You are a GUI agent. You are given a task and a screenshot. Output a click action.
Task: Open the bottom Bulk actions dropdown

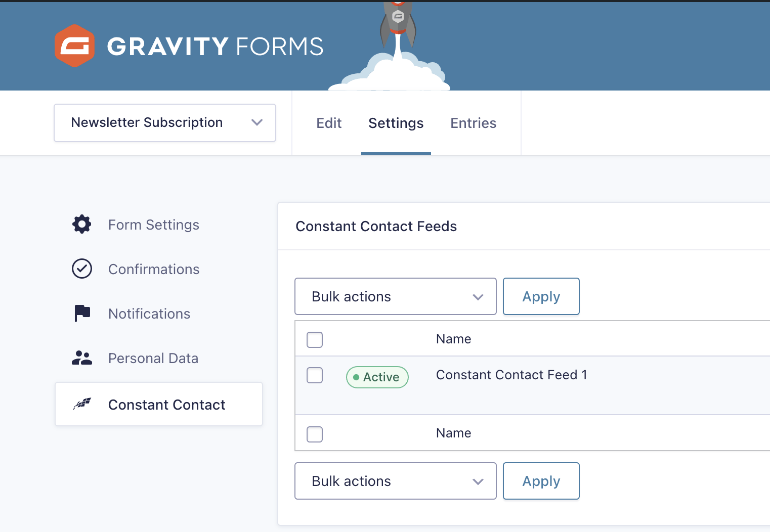pyautogui.click(x=395, y=481)
